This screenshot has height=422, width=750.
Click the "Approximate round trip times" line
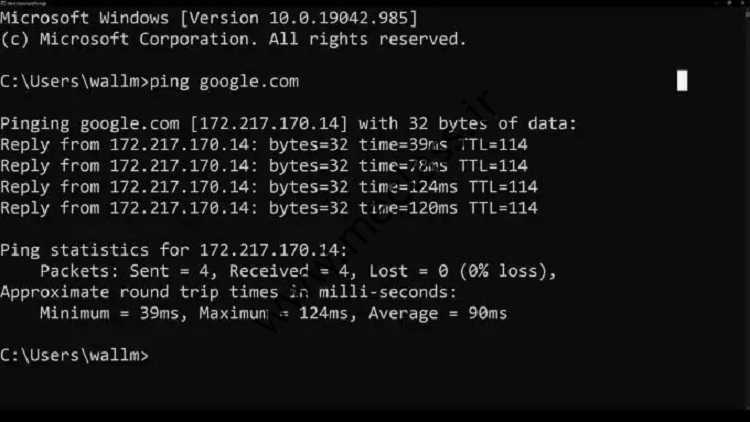tap(229, 292)
